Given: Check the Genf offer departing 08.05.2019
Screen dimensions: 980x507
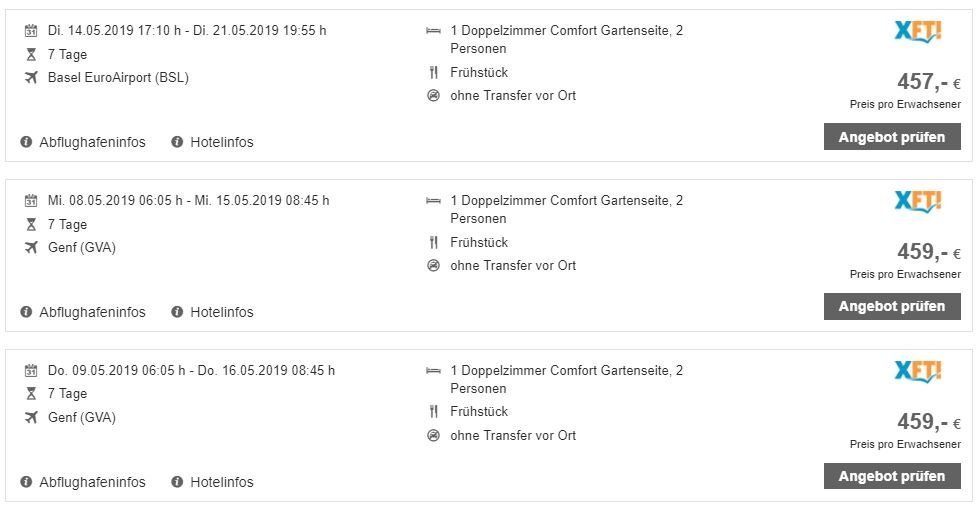Looking at the screenshot, I should pyautogui.click(x=892, y=306).
